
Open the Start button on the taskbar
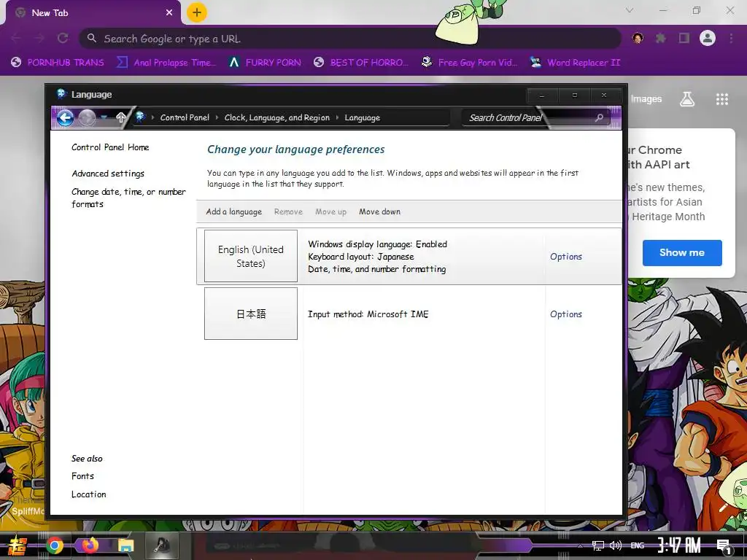point(18,545)
